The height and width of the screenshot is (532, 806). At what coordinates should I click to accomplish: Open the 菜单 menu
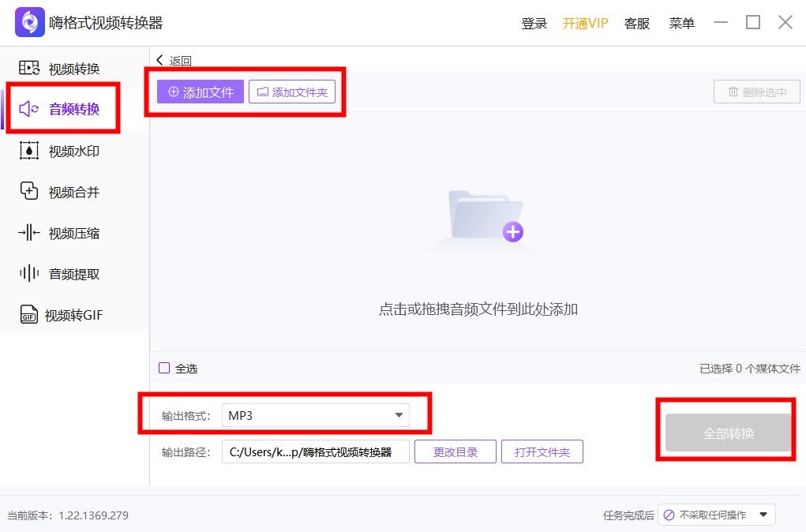point(680,23)
